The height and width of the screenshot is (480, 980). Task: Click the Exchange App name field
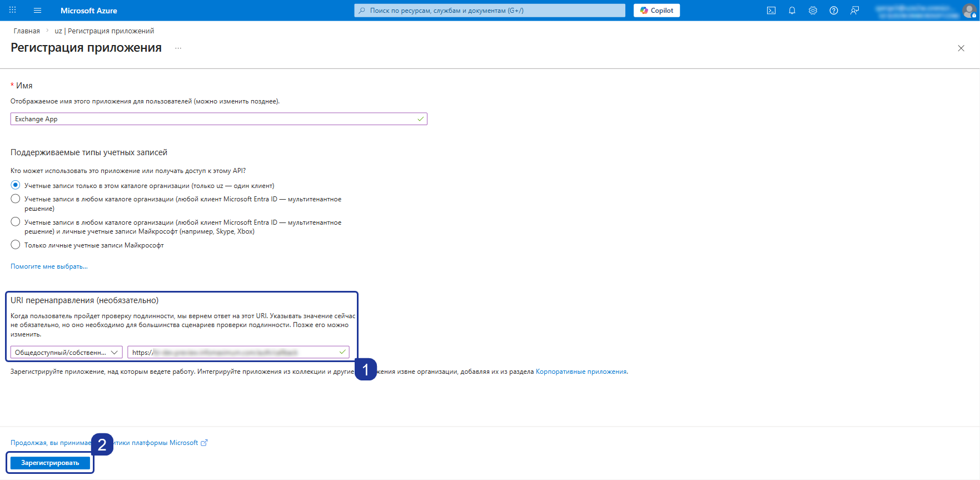pyautogui.click(x=218, y=119)
